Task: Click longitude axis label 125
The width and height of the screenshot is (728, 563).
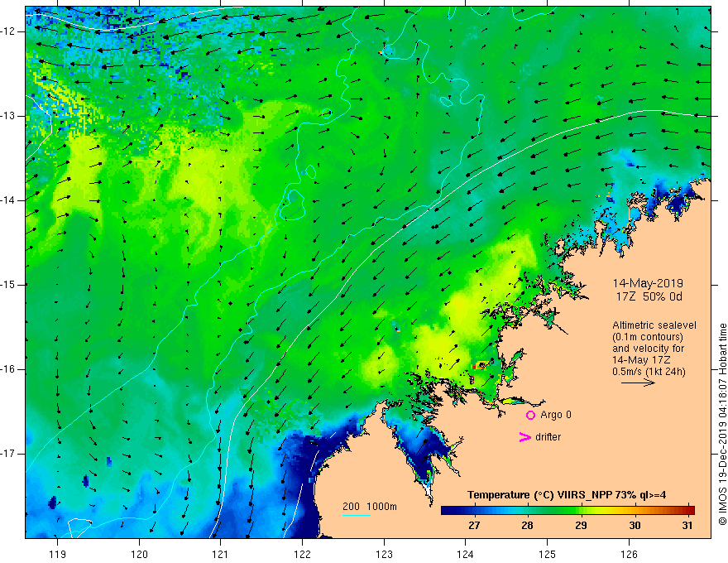Action: [x=548, y=554]
